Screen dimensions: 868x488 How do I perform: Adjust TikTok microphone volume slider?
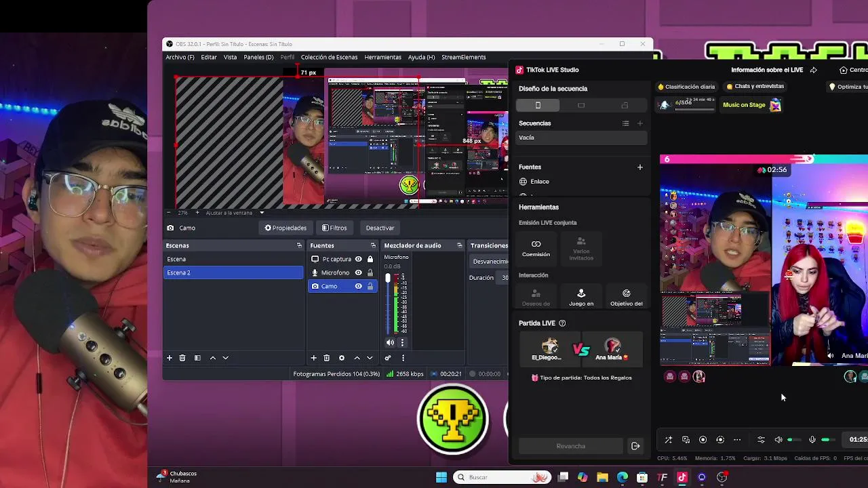coord(828,440)
